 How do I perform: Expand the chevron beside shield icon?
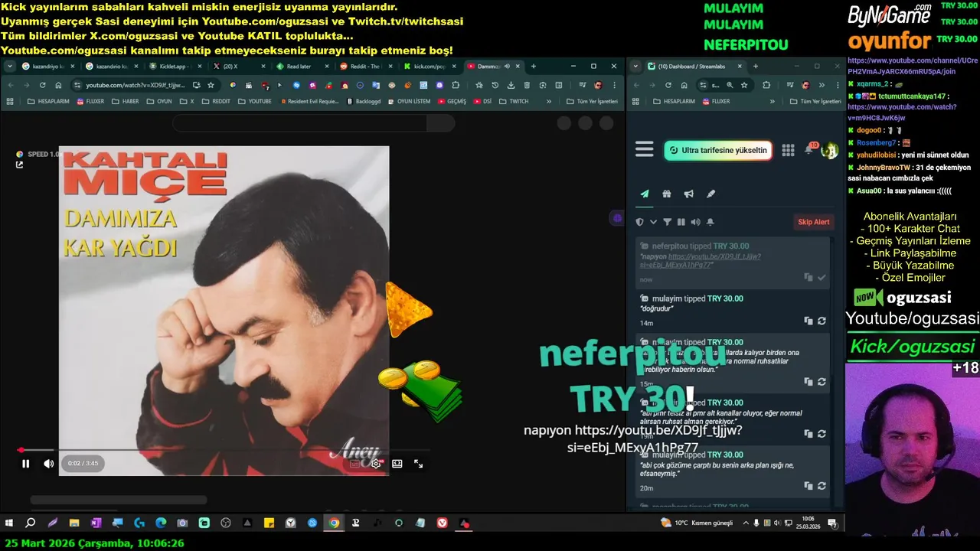coord(653,222)
